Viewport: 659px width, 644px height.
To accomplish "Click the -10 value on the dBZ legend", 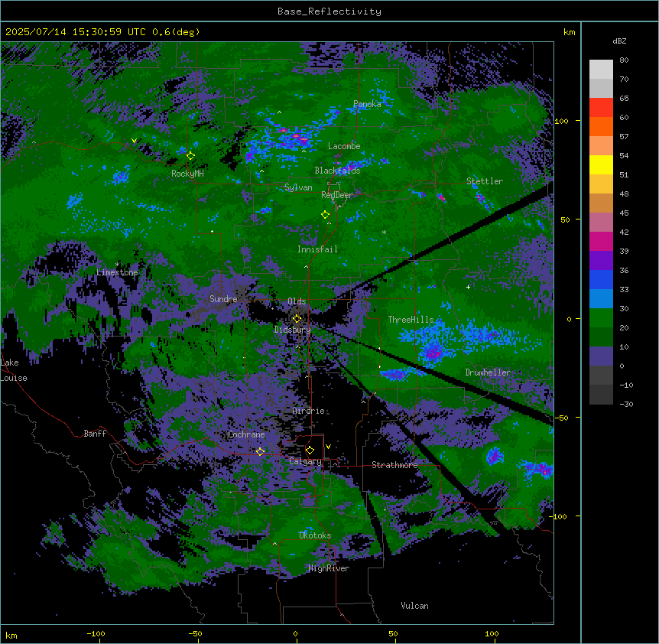I will tap(626, 385).
